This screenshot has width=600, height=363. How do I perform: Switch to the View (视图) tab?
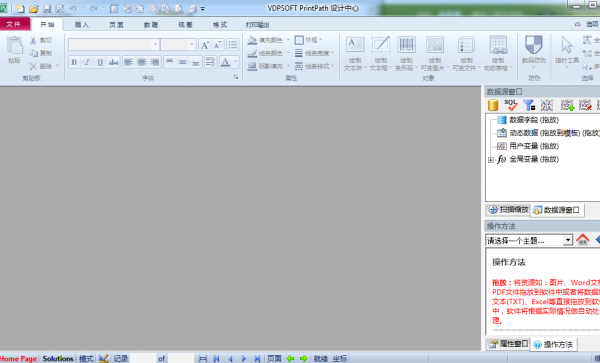(x=185, y=24)
